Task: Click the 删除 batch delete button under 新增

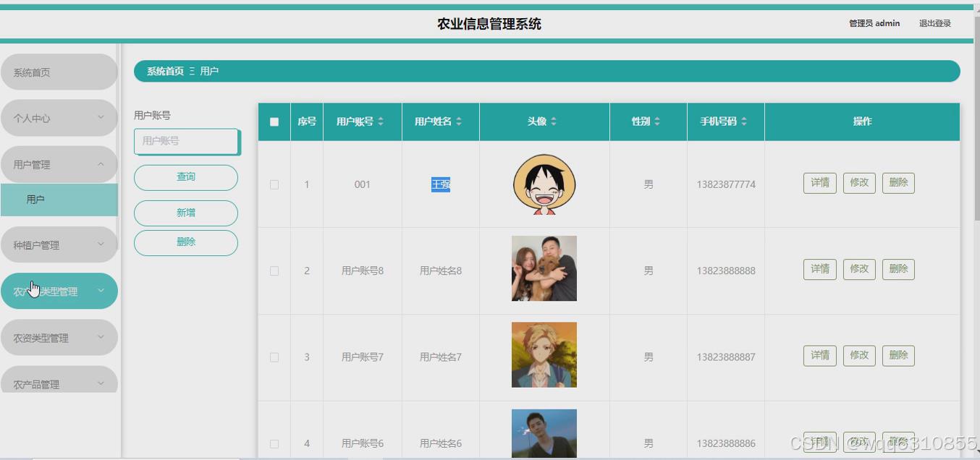Action: [186, 242]
